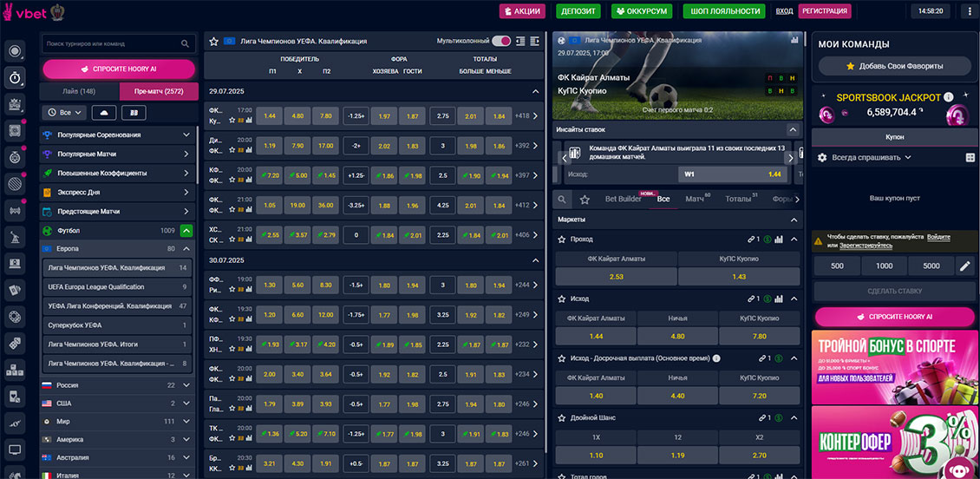Select the compact list view icon

[520, 42]
